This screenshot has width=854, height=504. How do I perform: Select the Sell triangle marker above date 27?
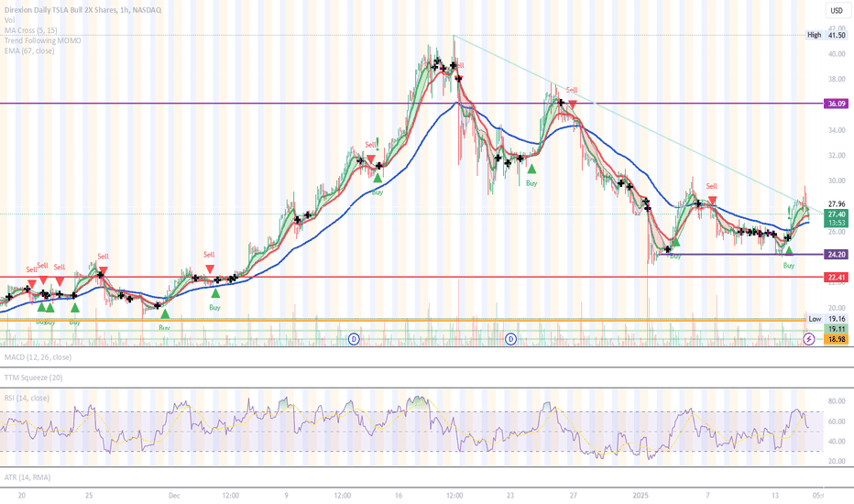pos(573,104)
